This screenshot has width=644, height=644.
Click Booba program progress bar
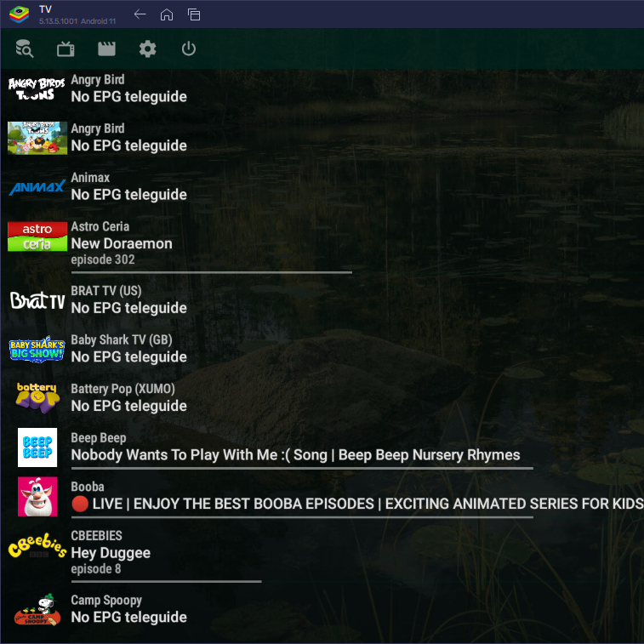pos(302,517)
